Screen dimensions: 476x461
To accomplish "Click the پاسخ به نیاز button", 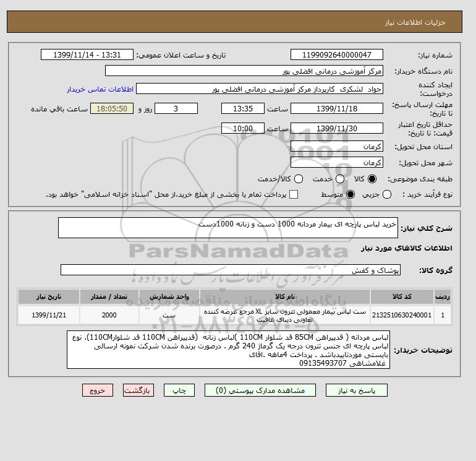I will point(357,390).
